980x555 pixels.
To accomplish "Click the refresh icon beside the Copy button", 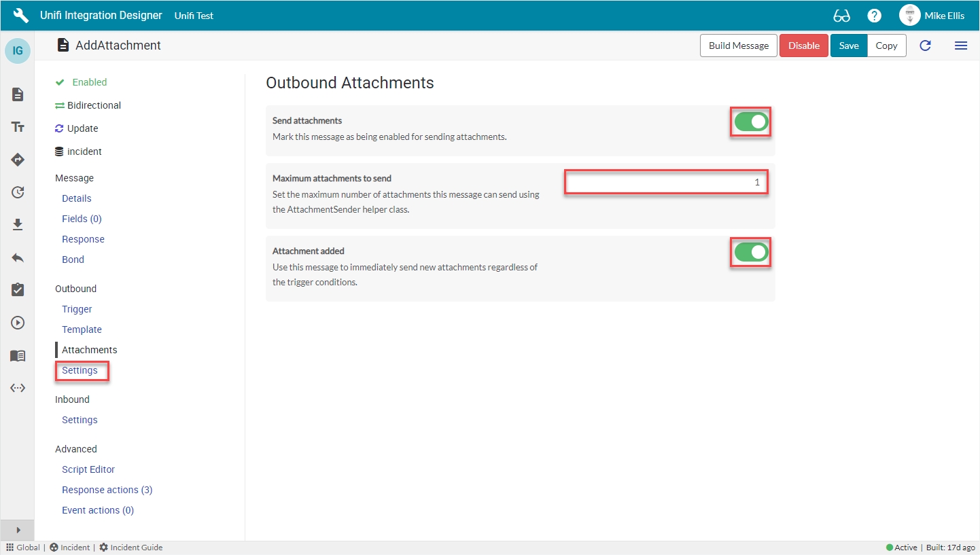I will point(925,46).
